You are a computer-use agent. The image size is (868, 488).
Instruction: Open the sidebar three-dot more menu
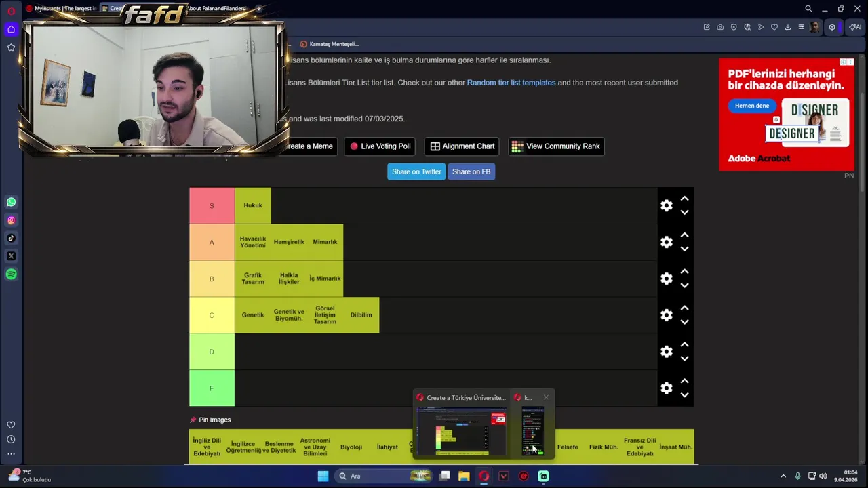[x=11, y=454]
